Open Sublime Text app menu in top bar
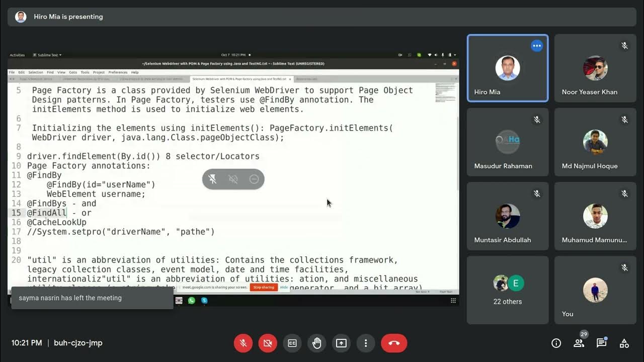This screenshot has height=362, width=644. pyautogui.click(x=47, y=55)
